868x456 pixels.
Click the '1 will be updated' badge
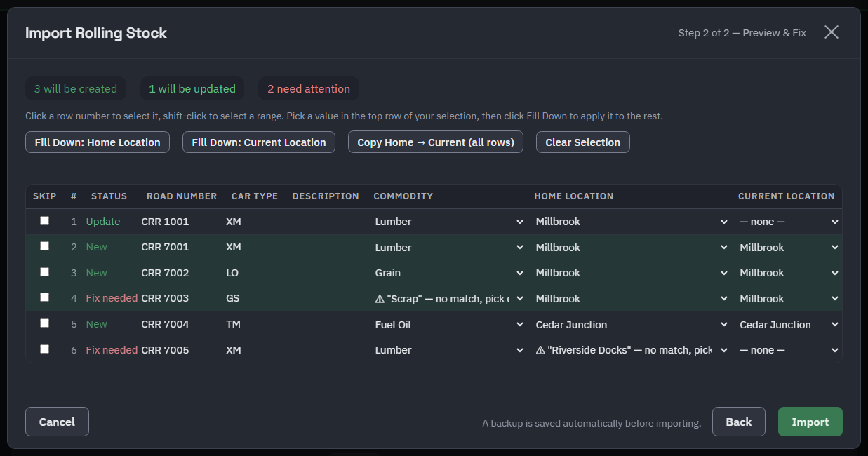pos(192,88)
